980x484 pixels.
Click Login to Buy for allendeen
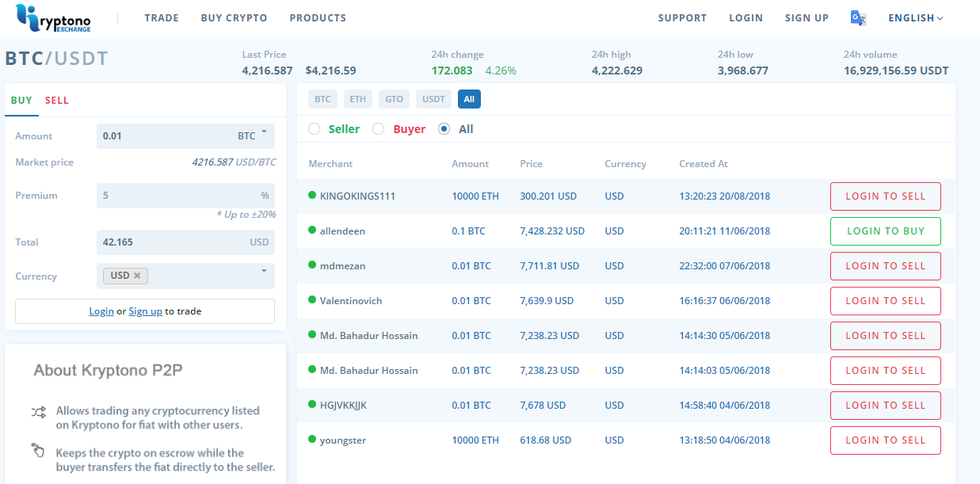point(885,231)
